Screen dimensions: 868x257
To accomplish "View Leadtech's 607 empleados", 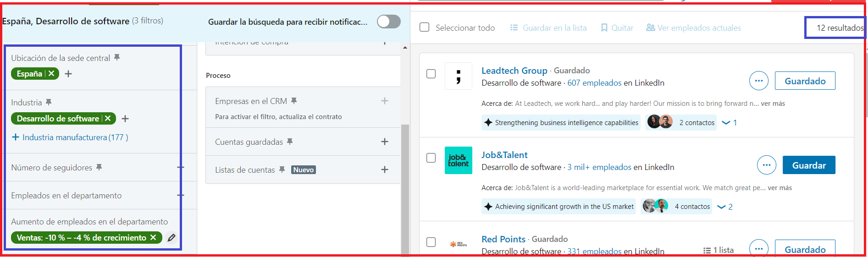I will (594, 83).
